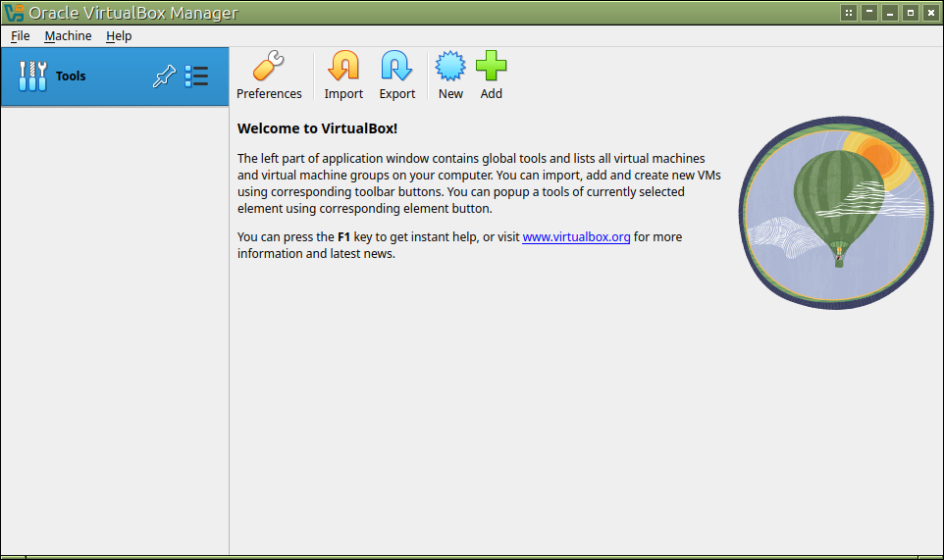Open the Preferences wrench icon
Image resolution: width=944 pixels, height=560 pixels.
pyautogui.click(x=268, y=68)
